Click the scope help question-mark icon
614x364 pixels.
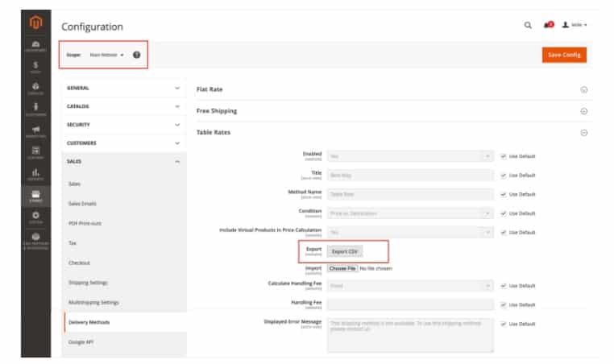[136, 55]
